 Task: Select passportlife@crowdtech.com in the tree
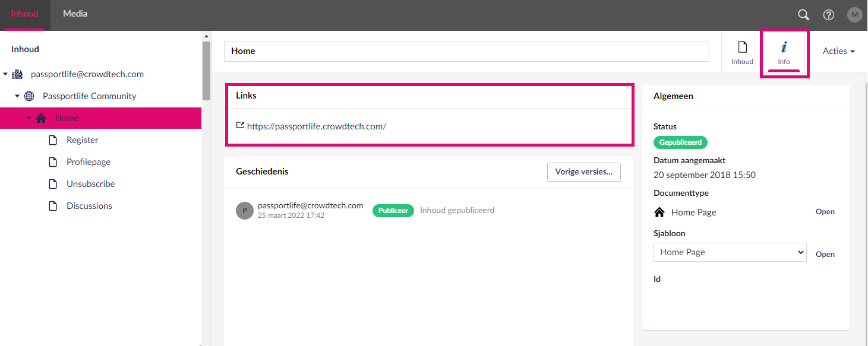(x=87, y=74)
